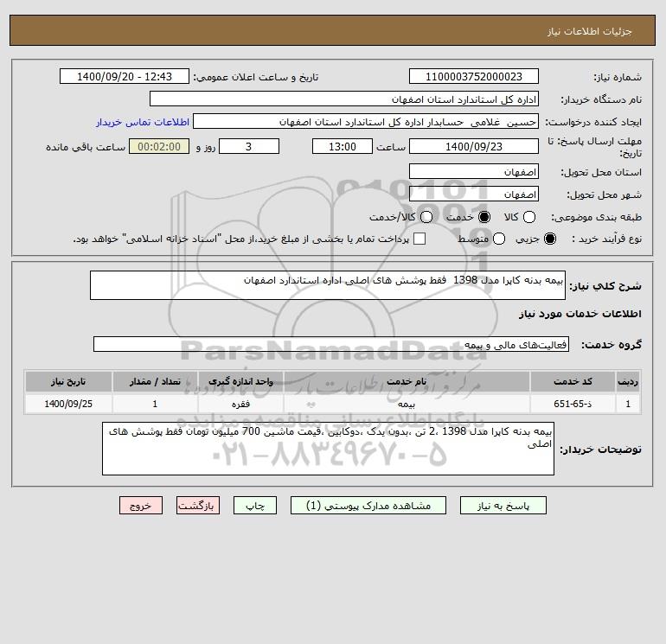Click the خروج exit button

141,506
